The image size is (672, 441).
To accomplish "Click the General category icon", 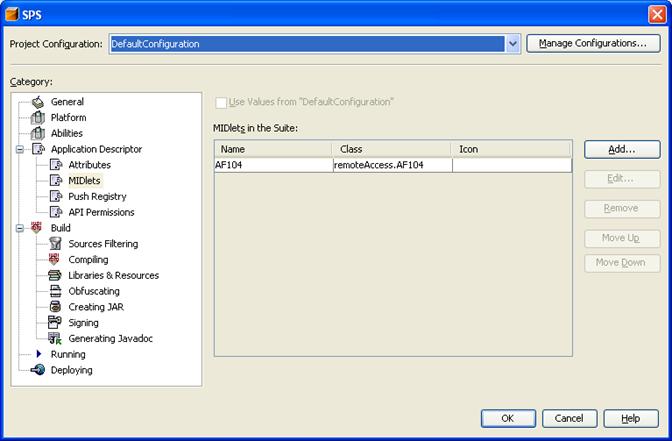I will pos(38,102).
